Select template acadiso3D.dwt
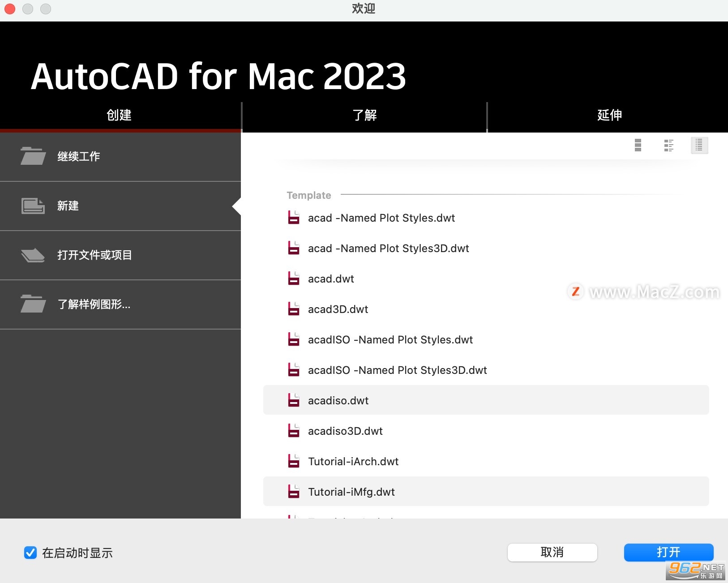This screenshot has height=583, width=728. point(486,431)
